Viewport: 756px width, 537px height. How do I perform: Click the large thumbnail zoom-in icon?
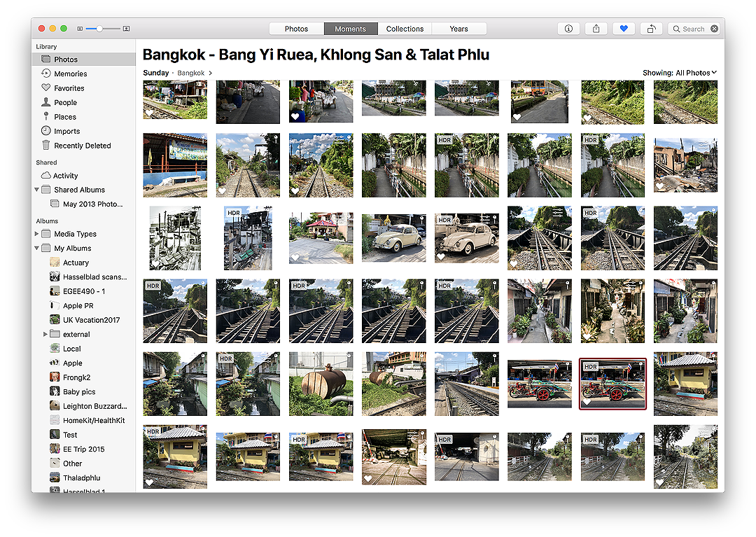(x=126, y=29)
